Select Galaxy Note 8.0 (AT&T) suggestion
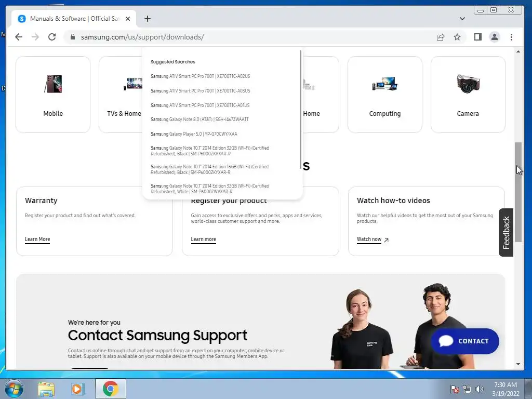Viewport: 532px width, 399px height. 199,119
